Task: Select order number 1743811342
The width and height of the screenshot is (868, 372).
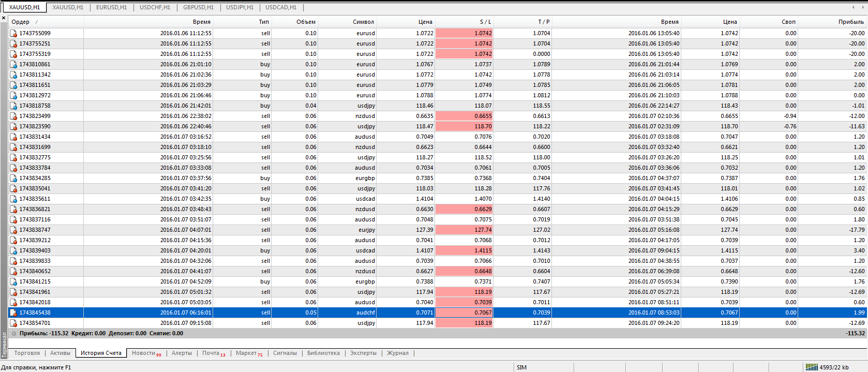Action: point(35,75)
